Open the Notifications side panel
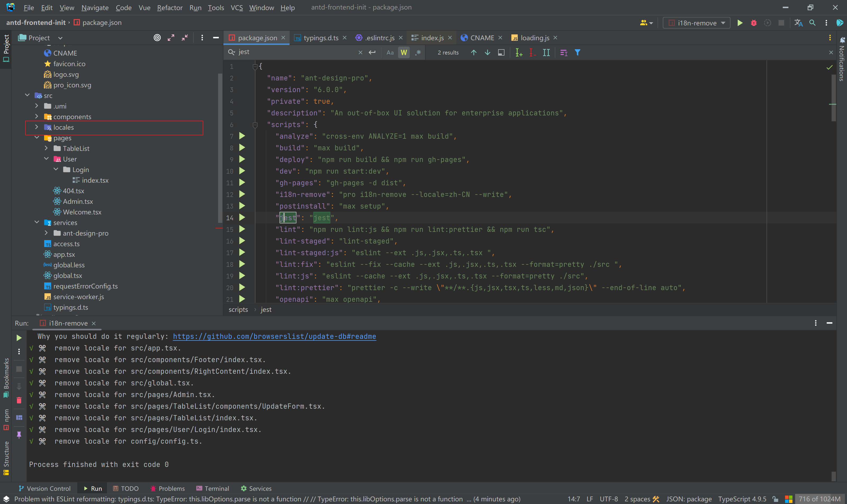847x504 pixels. point(841,59)
